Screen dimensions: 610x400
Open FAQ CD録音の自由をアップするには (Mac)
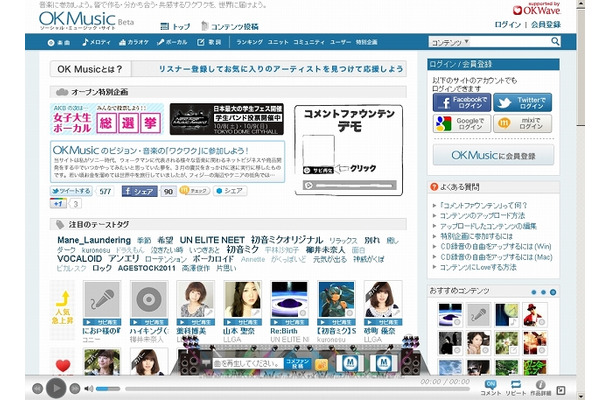[x=496, y=257]
